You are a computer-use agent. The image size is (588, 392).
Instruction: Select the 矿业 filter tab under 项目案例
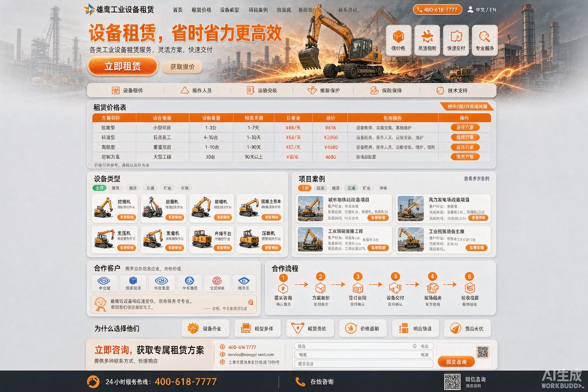point(367,188)
